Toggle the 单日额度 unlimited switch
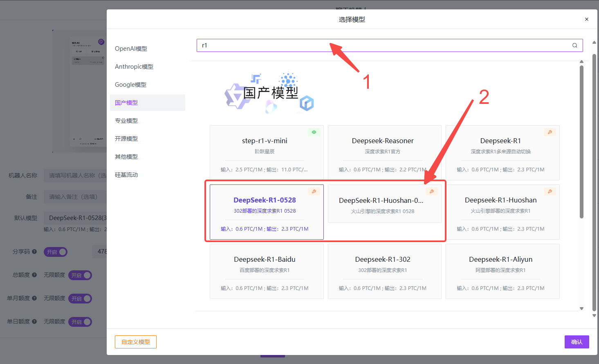Image resolution: width=599 pixels, height=364 pixels. 80,322
